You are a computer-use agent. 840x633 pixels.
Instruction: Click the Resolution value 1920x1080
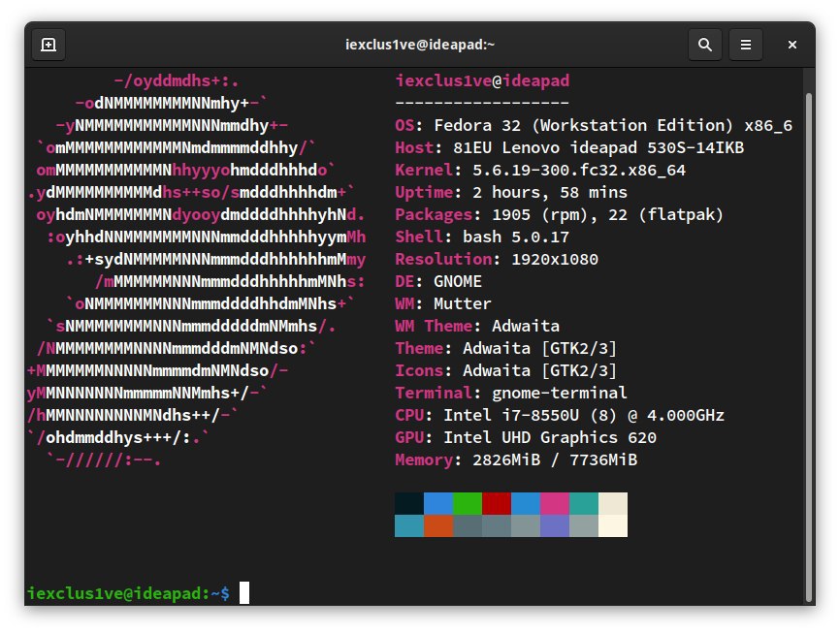click(x=555, y=259)
